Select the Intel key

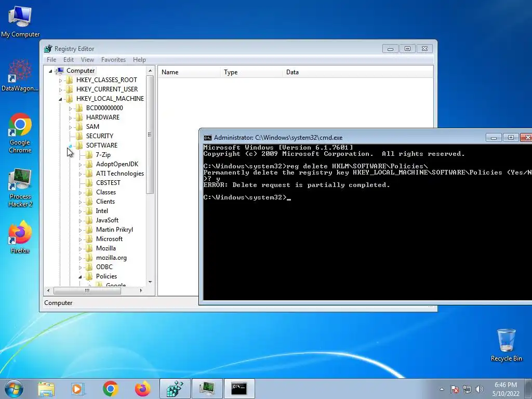pyautogui.click(x=102, y=211)
